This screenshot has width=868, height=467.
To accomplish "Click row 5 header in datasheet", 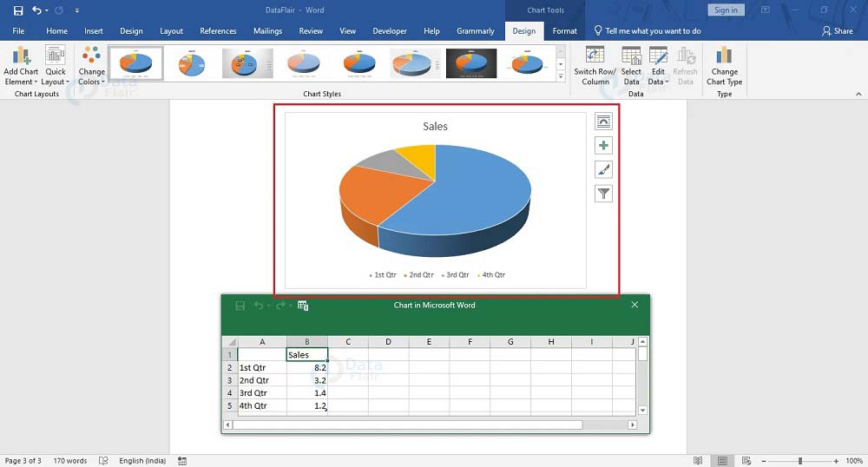I will 230,405.
